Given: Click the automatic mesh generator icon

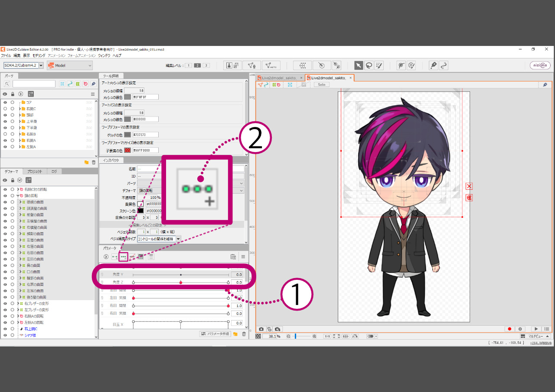Looking at the screenshot, I should pyautogui.click(x=271, y=65).
